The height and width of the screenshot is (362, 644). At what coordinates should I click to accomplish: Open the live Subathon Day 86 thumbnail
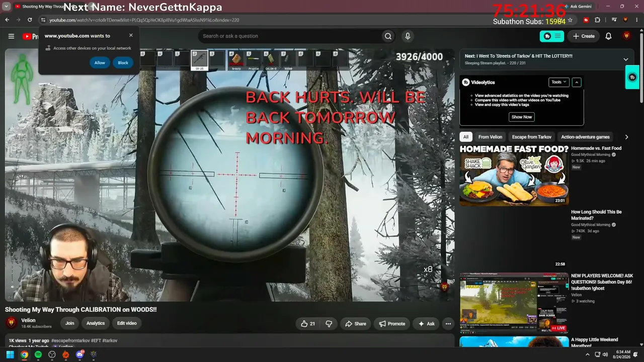click(x=514, y=303)
